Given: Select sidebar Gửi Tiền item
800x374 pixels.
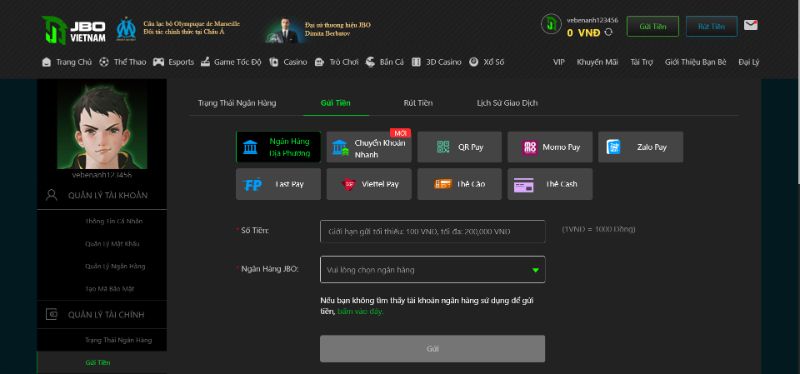Looking at the screenshot, I should (x=97, y=362).
